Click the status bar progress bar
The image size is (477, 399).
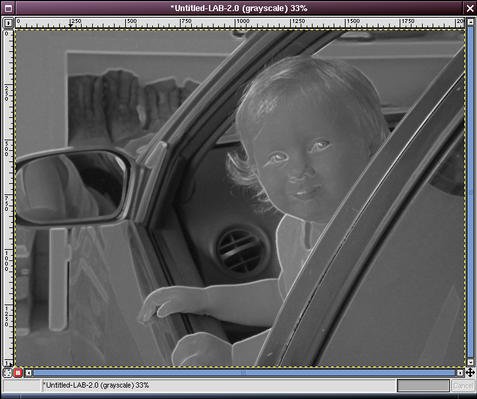[423, 386]
